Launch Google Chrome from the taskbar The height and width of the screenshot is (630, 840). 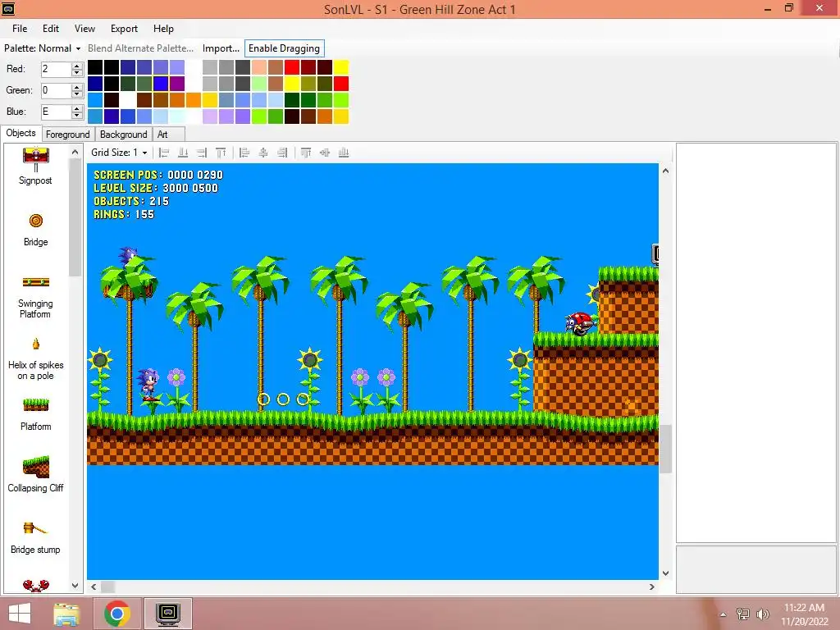pyautogui.click(x=117, y=614)
